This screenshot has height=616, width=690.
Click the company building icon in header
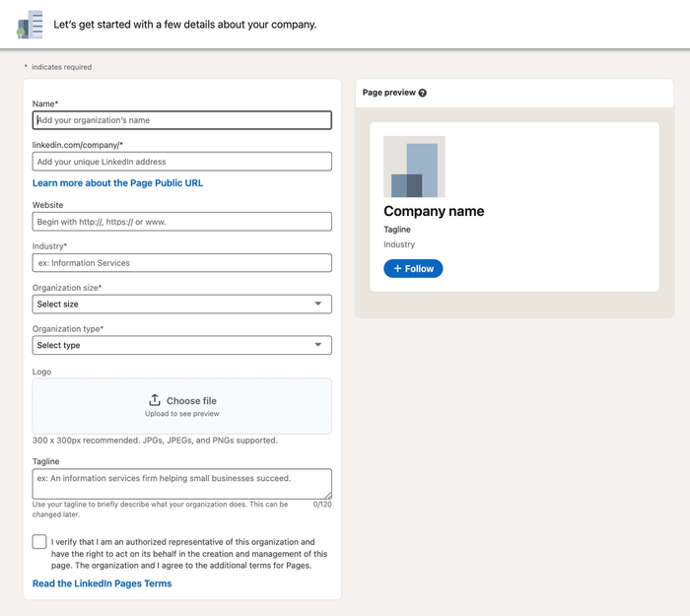(31, 25)
